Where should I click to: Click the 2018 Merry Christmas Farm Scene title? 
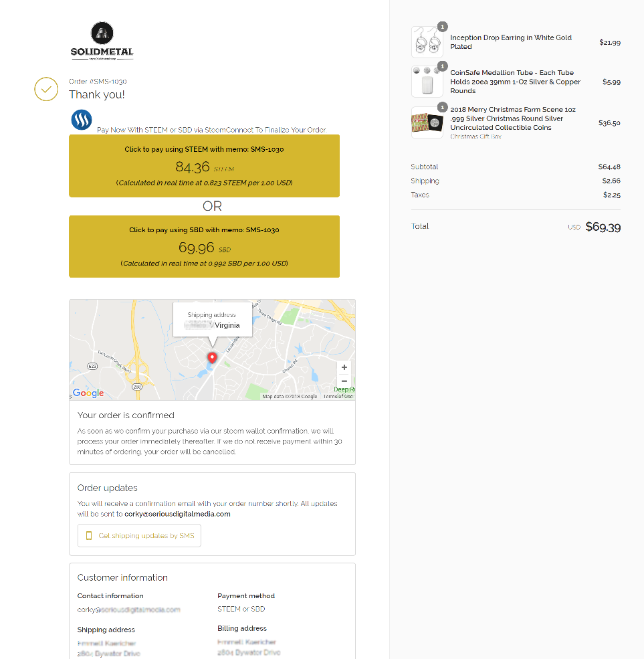point(513,118)
